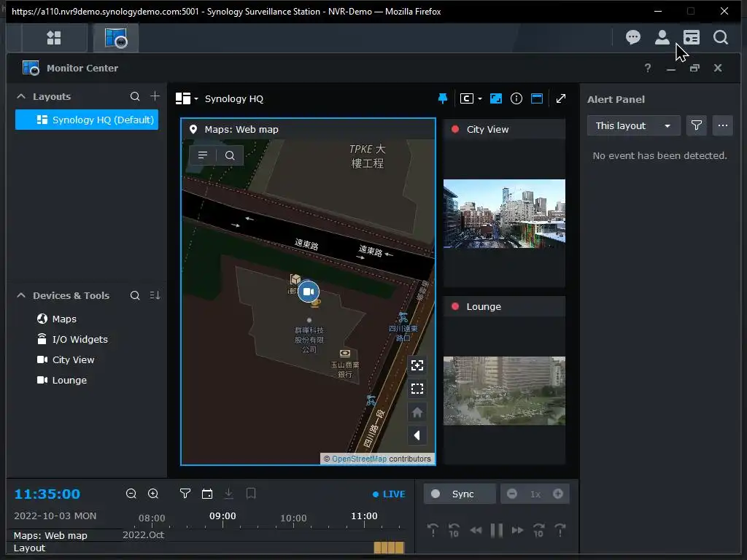Collapse the map tools with left arrow

pyautogui.click(x=417, y=435)
